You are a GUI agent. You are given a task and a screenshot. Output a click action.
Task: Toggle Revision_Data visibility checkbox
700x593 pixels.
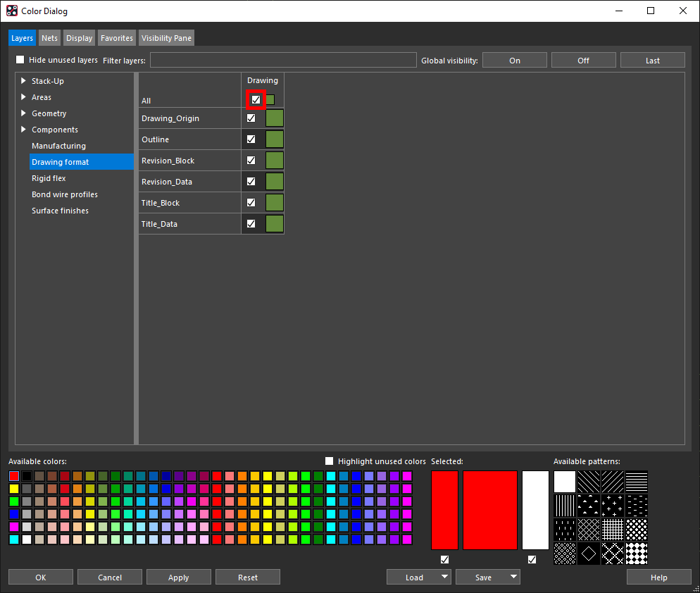251,181
